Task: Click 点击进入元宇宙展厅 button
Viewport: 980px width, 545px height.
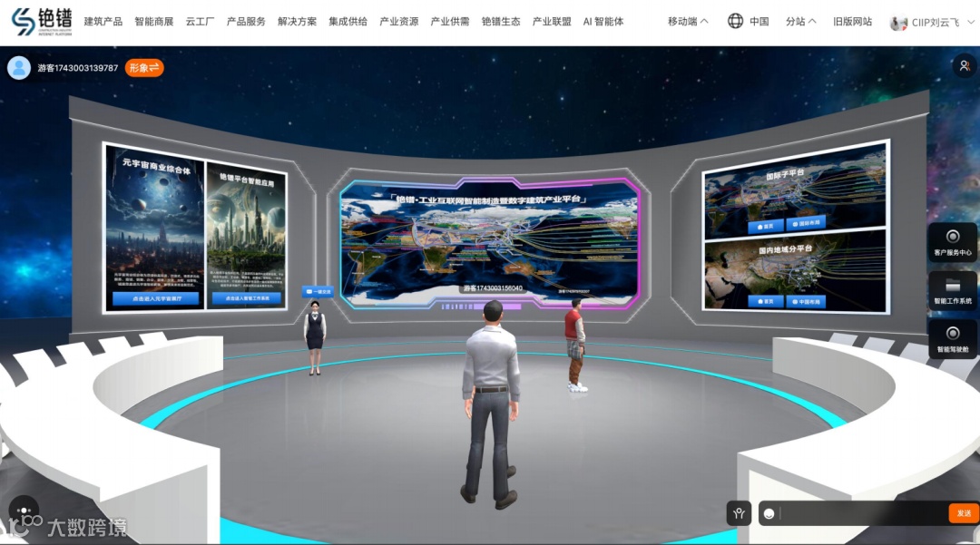Action: click(x=156, y=298)
